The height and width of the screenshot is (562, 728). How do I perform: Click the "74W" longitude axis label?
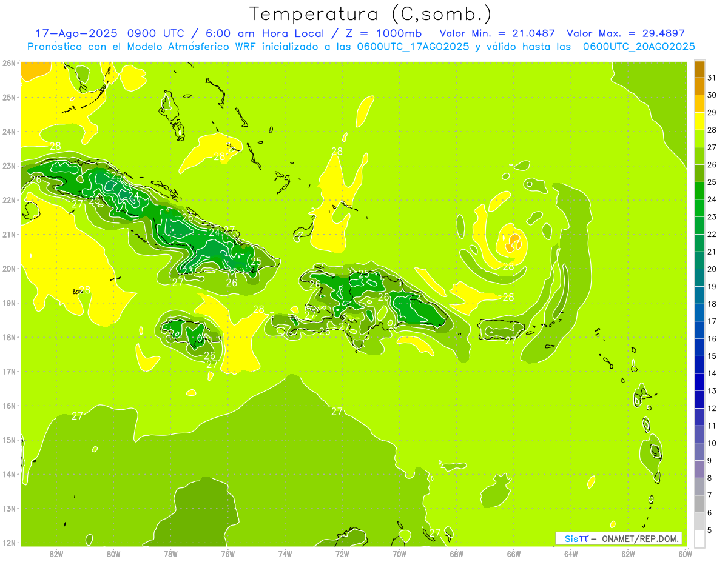[x=285, y=553]
